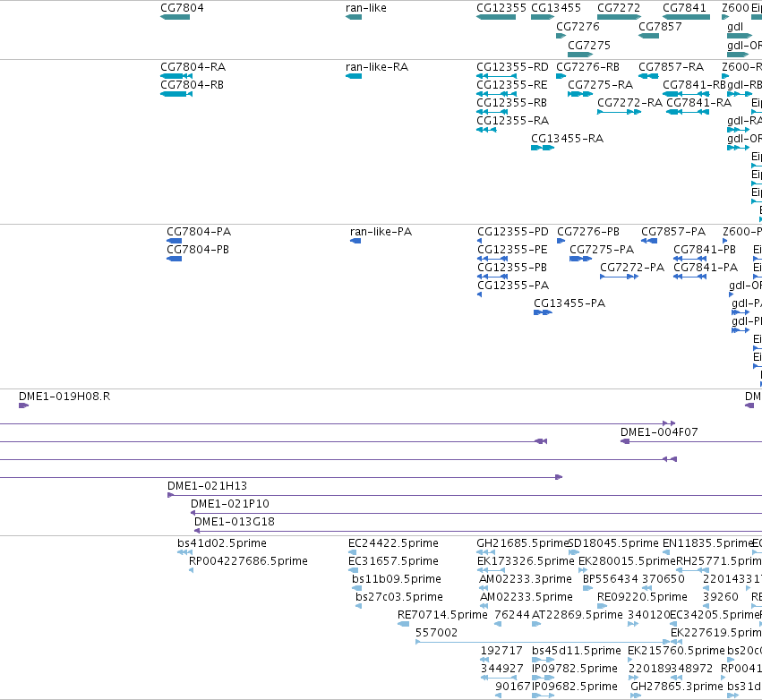Click the bs27c03.5prime EST label

pos(399,596)
